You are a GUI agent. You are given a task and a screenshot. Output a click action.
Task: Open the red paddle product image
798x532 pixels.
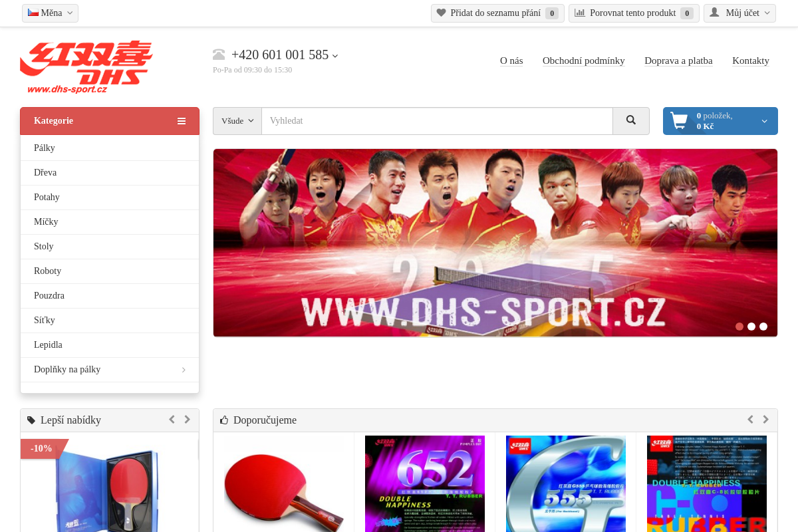point(284,485)
